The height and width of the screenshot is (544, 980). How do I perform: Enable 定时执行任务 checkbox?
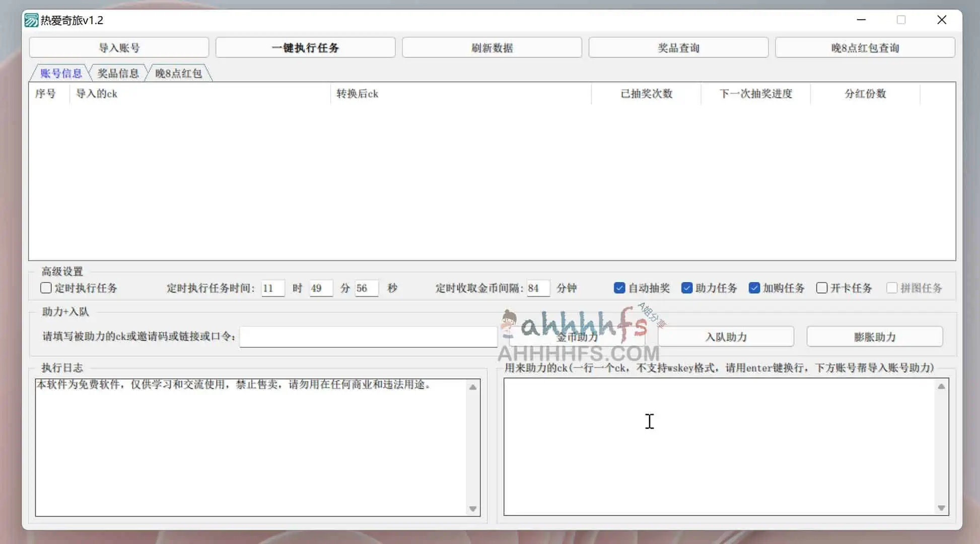(x=46, y=288)
